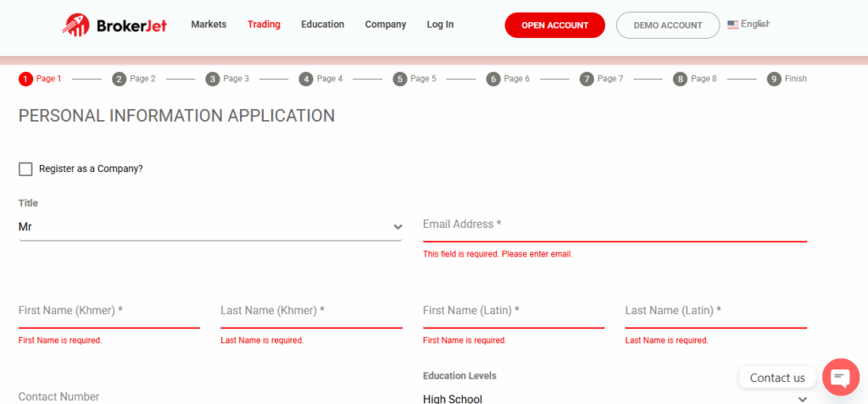Click the US flag language icon
The height and width of the screenshot is (404, 868).
click(733, 25)
